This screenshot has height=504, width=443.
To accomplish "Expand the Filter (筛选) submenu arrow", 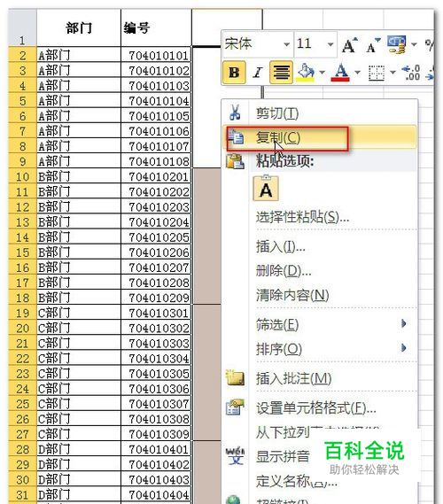I will coord(404,323).
